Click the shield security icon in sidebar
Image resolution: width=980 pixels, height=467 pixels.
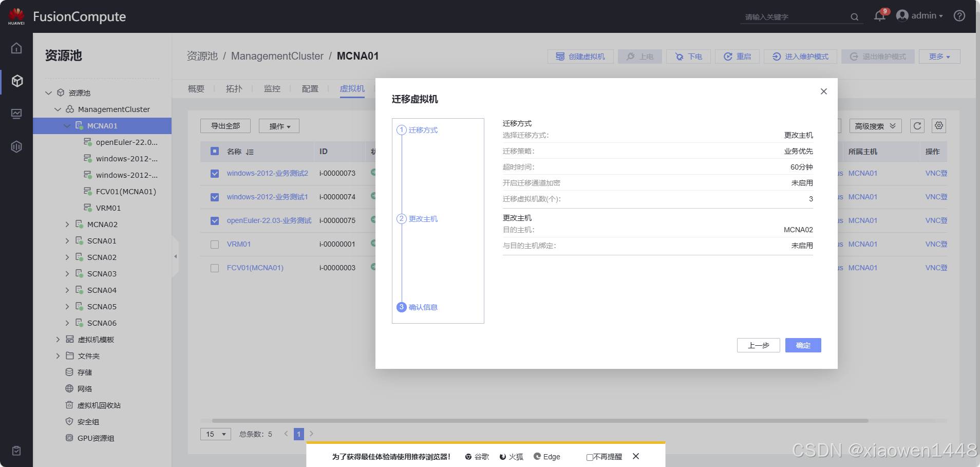coord(16,147)
